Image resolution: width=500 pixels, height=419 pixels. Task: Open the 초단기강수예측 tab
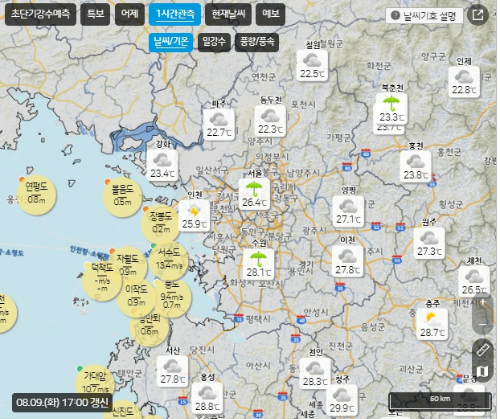point(40,14)
